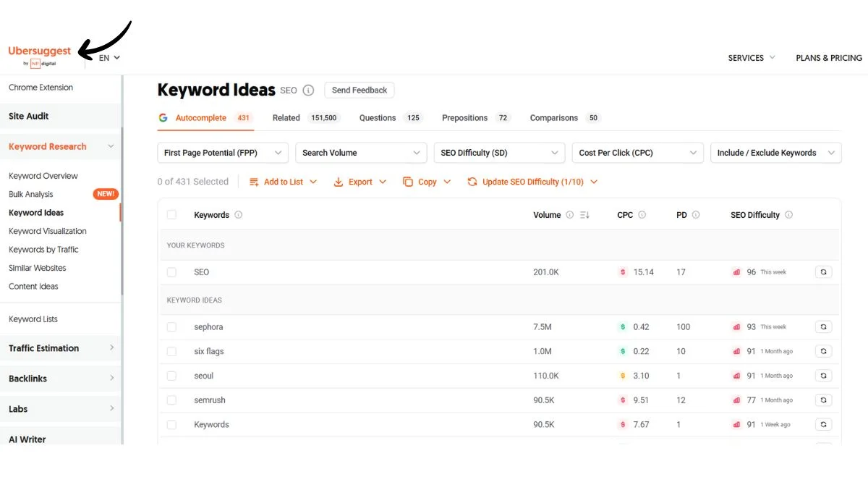Refresh SEO difficulty for the Keywords row
This screenshot has width=868, height=485.
[x=823, y=425]
